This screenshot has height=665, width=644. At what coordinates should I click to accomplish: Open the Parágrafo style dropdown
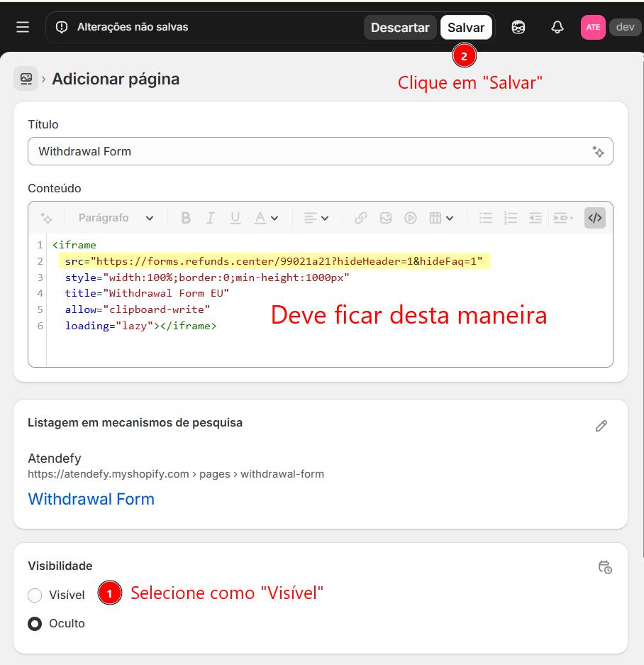[116, 218]
